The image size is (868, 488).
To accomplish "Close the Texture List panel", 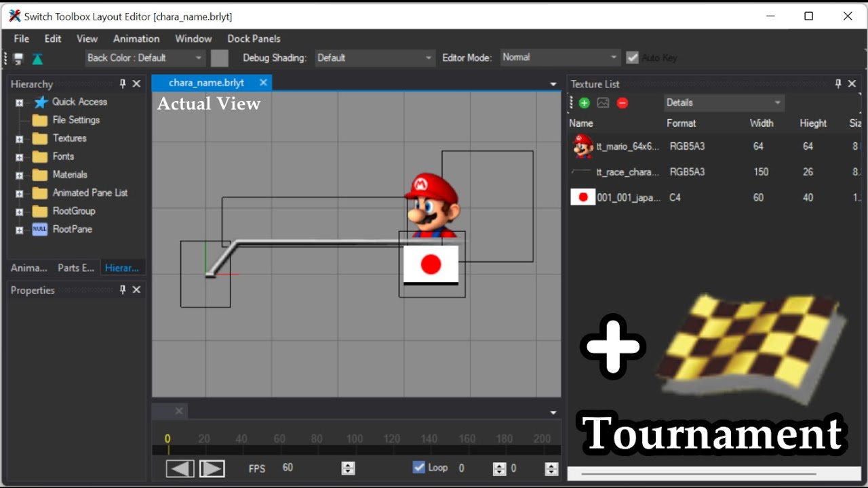I will 852,83.
